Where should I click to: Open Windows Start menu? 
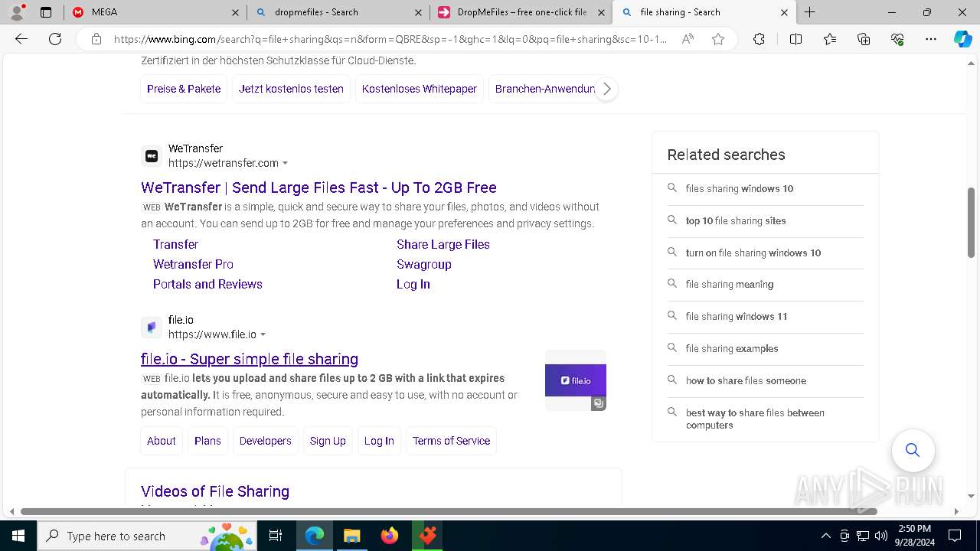click(18, 536)
